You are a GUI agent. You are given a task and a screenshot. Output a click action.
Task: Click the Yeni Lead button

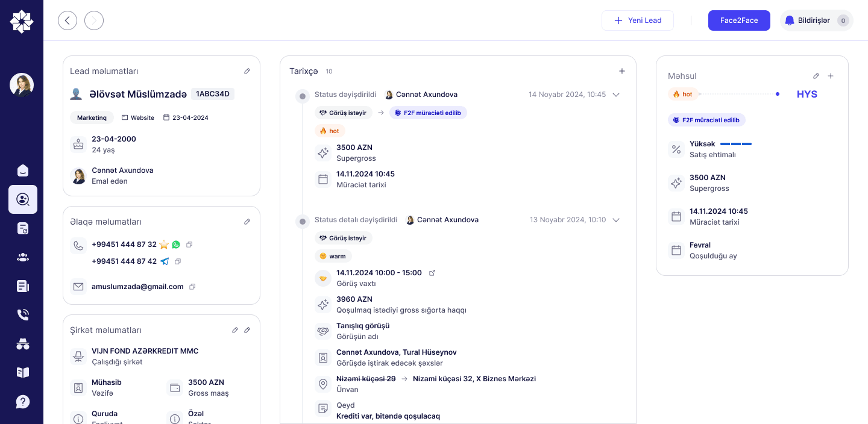click(638, 20)
